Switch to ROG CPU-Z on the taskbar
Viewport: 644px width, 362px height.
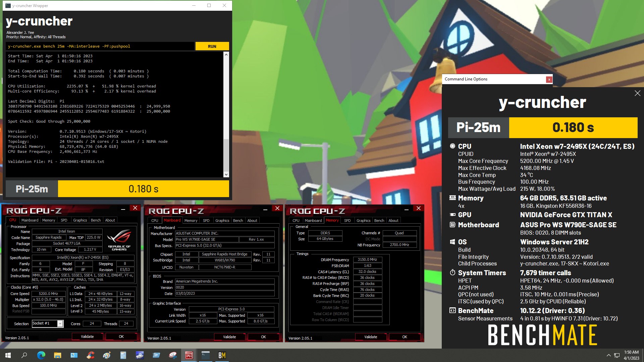(x=189, y=355)
